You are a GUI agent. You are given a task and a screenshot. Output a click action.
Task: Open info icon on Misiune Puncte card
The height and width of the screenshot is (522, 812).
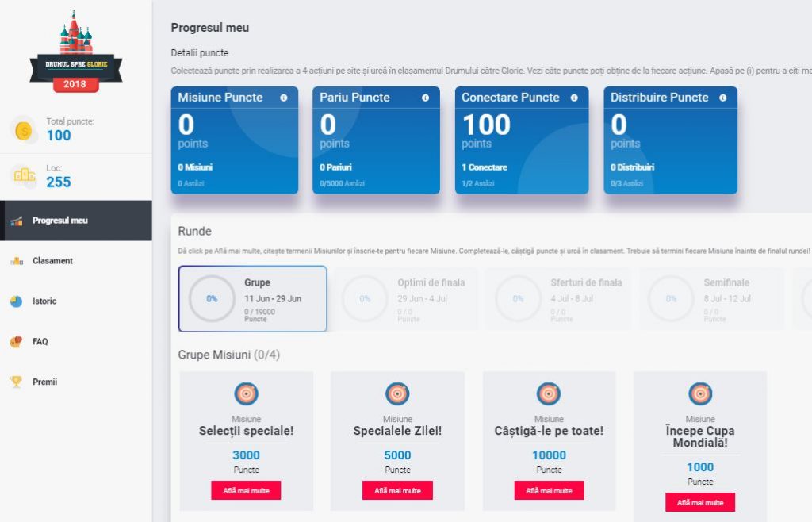pyautogui.click(x=284, y=98)
